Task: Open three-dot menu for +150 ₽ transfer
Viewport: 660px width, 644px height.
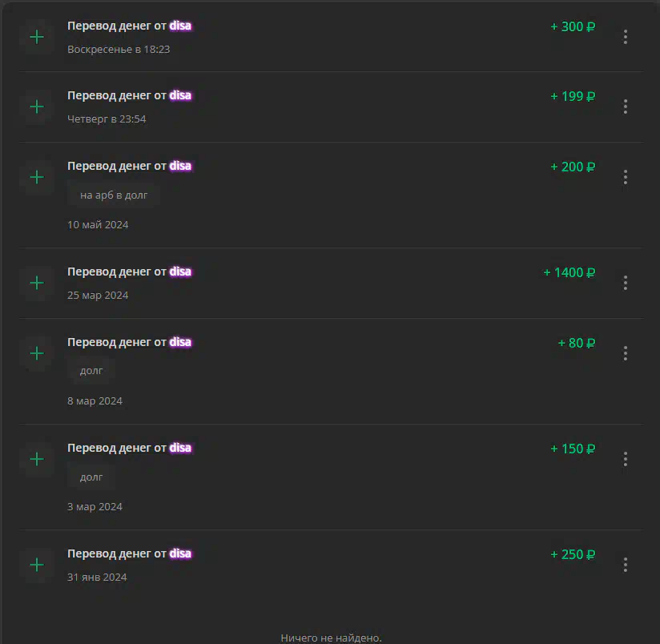Action: tap(626, 459)
